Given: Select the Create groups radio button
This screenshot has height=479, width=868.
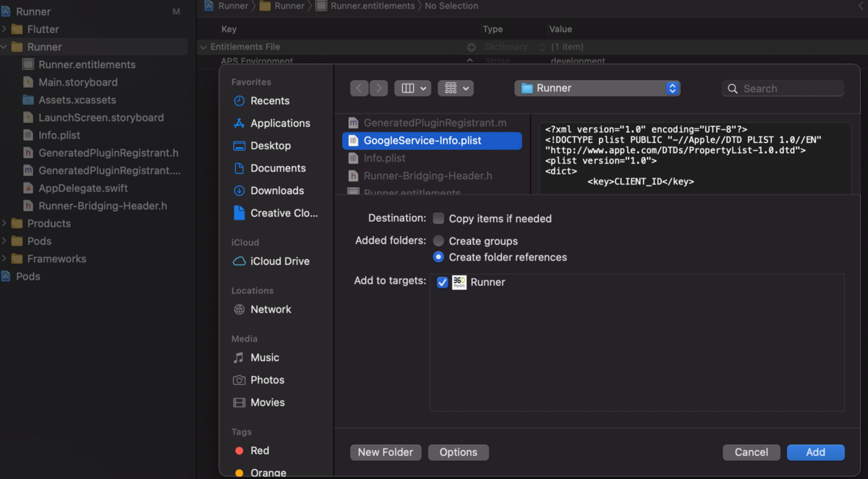Looking at the screenshot, I should pyautogui.click(x=439, y=241).
